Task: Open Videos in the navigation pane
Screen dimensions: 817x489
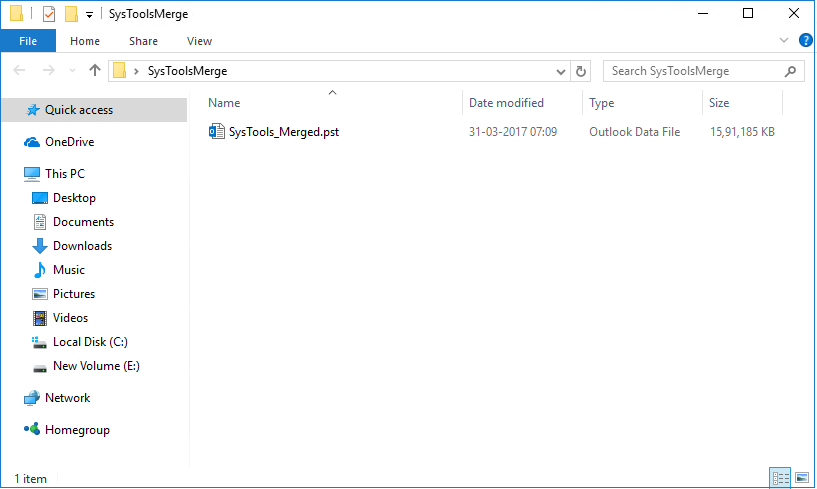Action: pyautogui.click(x=70, y=317)
